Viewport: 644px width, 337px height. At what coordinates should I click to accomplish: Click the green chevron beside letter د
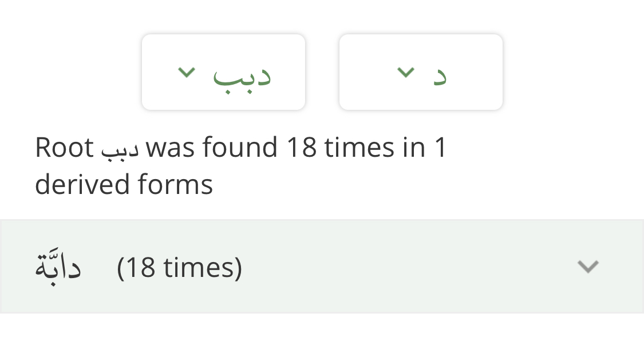click(x=406, y=73)
